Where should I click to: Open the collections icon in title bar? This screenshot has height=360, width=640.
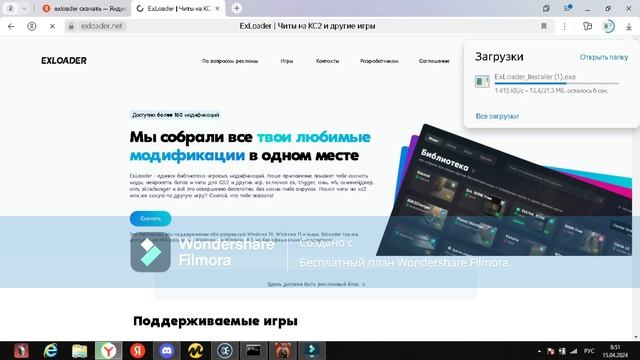[x=546, y=8]
